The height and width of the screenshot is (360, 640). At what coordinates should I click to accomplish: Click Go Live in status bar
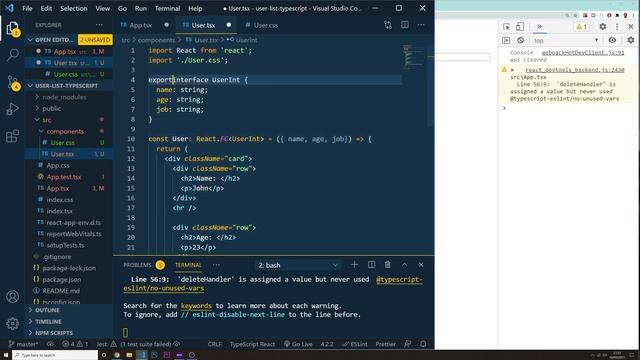[x=298, y=344]
